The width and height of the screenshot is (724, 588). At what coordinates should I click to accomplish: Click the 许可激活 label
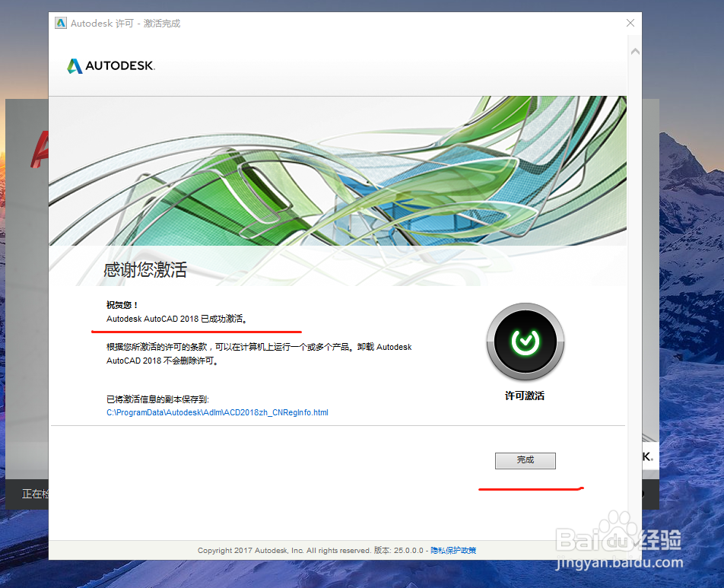(x=525, y=396)
